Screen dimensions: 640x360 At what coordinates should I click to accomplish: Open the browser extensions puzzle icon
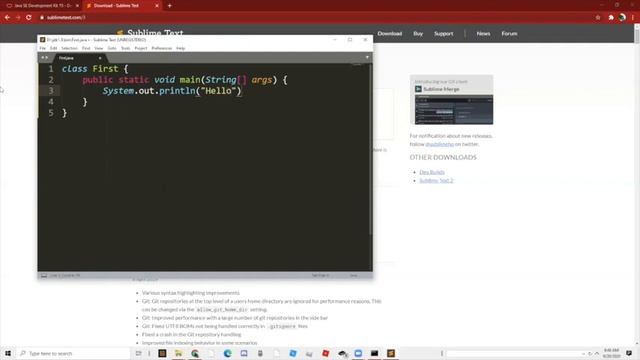click(x=611, y=18)
